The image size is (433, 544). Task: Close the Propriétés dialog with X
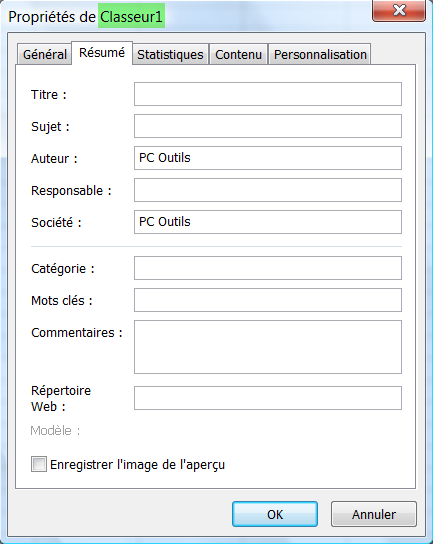click(x=399, y=10)
